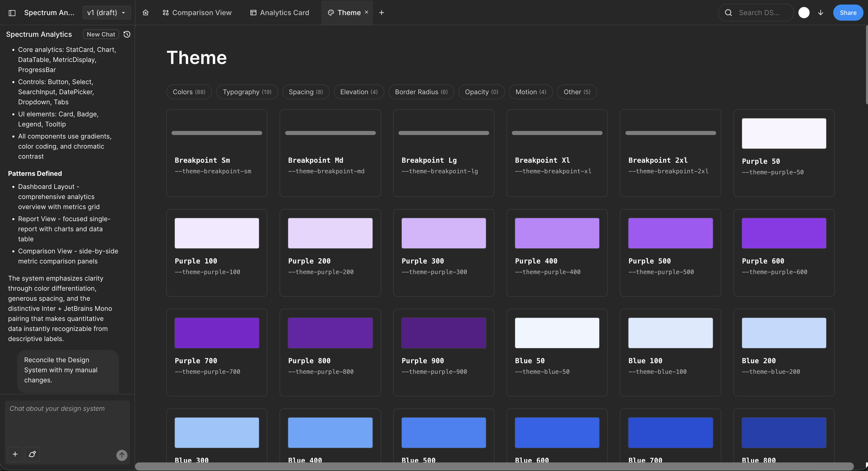
Task: Click the home icon in the tab bar
Action: pyautogui.click(x=146, y=12)
